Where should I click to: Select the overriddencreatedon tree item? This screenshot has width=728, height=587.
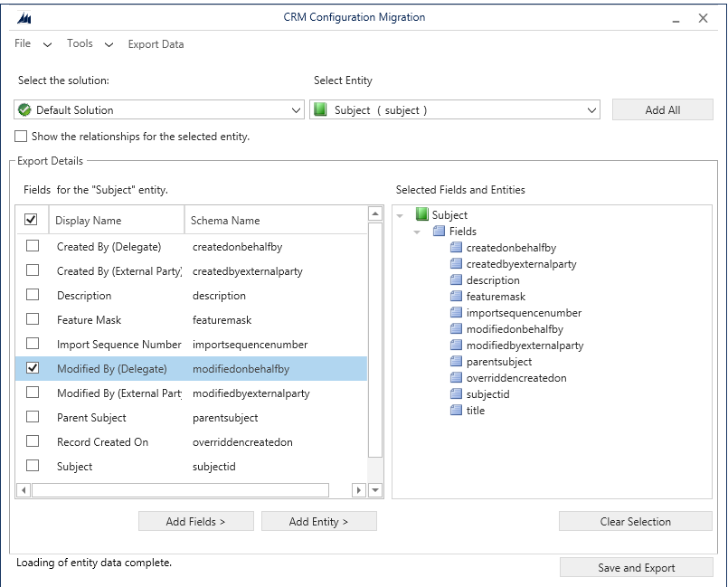pos(516,377)
